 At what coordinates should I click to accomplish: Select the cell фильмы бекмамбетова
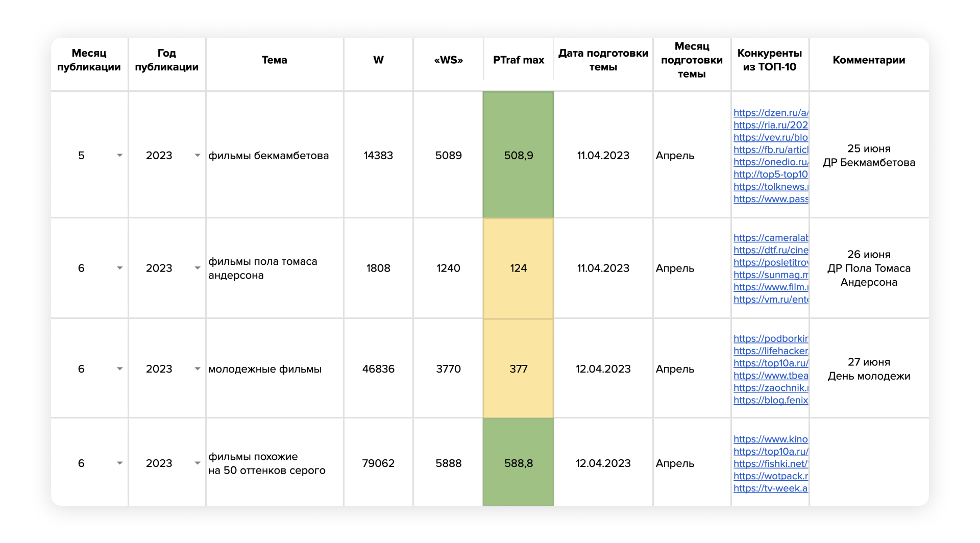(x=268, y=155)
